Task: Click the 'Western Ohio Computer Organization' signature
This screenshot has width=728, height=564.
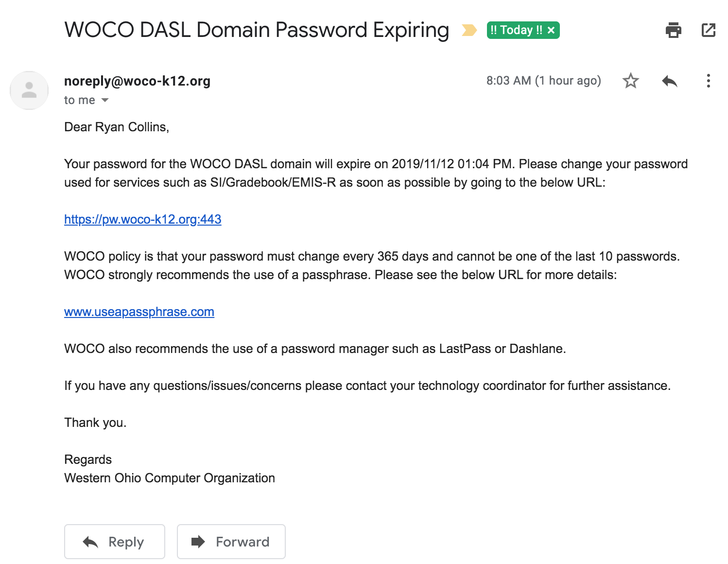Action: coord(170,478)
